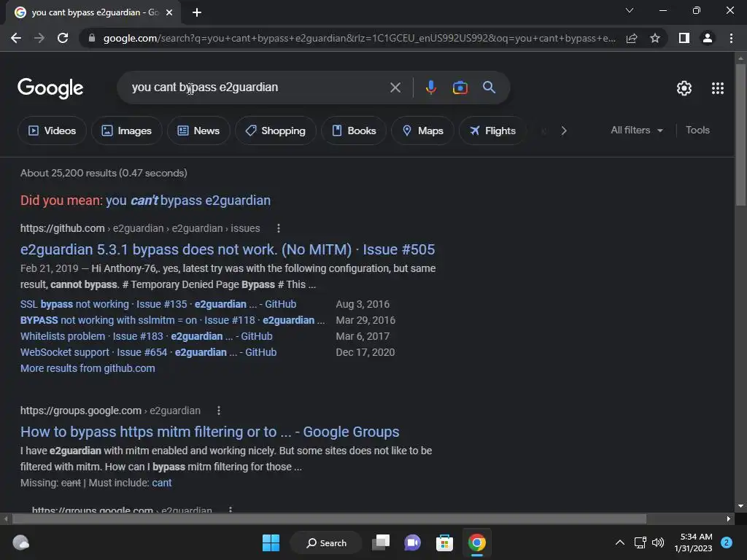The image size is (747, 560).
Task: Click the address bar URL
Action: tap(359, 38)
